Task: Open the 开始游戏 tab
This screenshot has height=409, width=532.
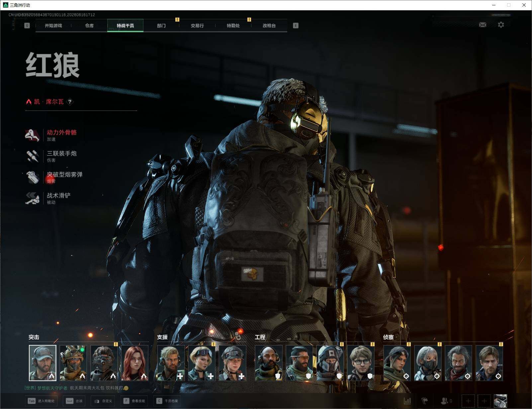Action: pos(53,26)
